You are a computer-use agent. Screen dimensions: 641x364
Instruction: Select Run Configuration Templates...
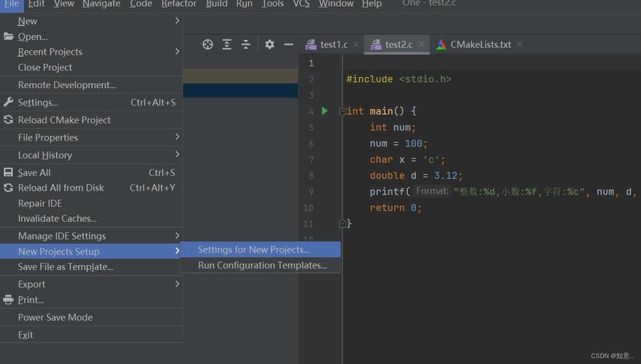[260, 265]
